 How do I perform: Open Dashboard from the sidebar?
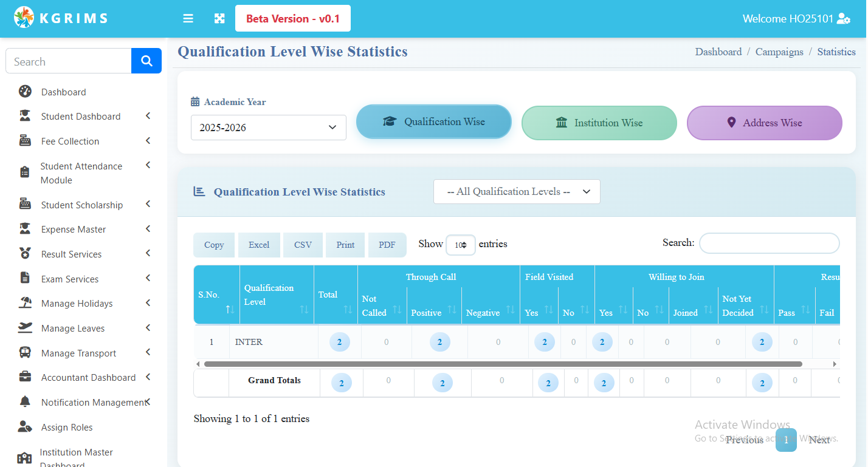coord(63,92)
